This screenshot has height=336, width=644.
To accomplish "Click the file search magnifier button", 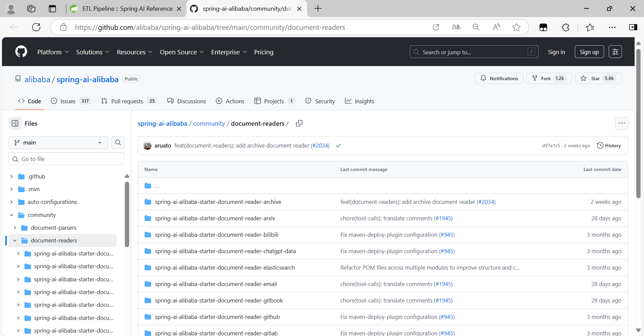I will click(x=118, y=143).
